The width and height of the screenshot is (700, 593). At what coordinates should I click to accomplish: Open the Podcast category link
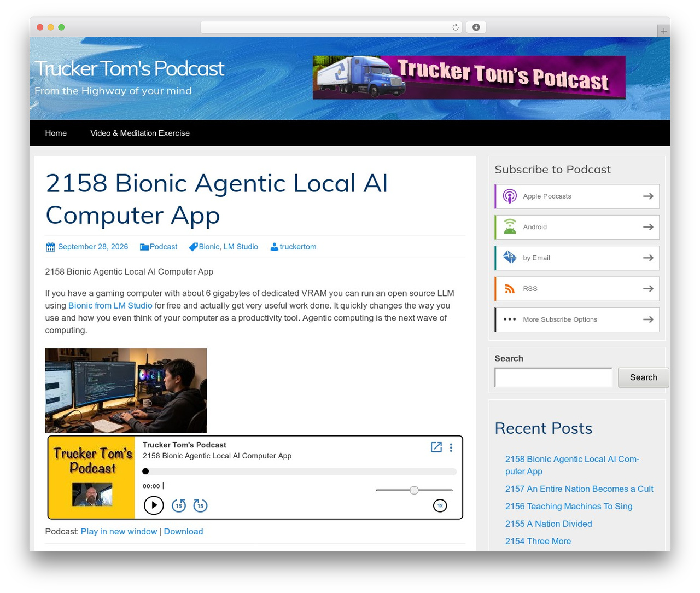click(x=164, y=247)
